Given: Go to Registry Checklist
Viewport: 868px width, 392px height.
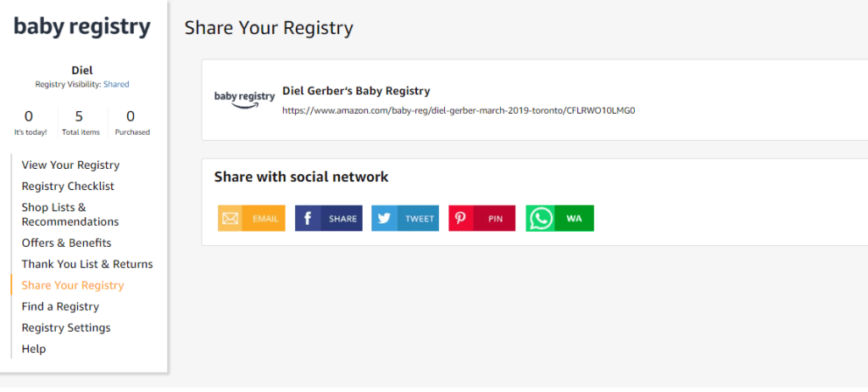Looking at the screenshot, I should pos(68,187).
